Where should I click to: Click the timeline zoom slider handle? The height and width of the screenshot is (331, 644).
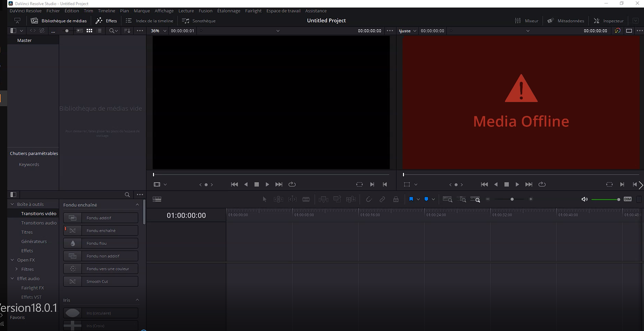(512, 199)
